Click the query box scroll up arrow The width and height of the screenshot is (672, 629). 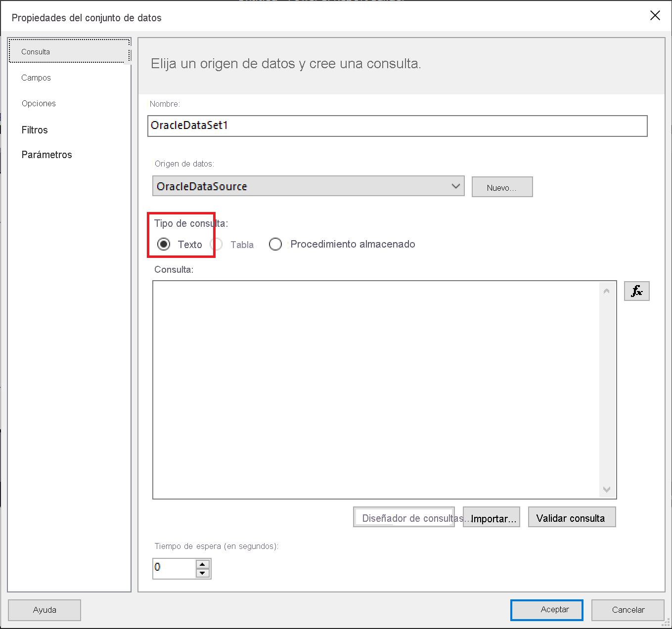(607, 292)
